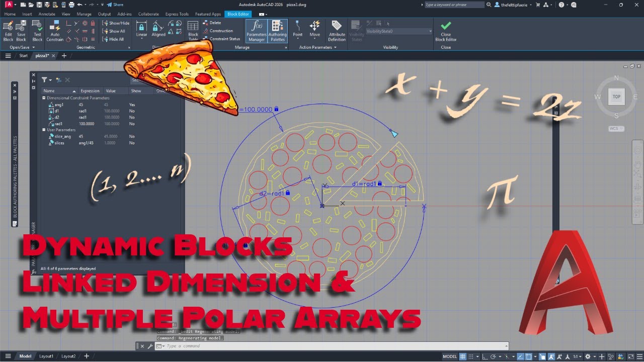
Task: Toggle snap mode in status bar
Action: 471,356
